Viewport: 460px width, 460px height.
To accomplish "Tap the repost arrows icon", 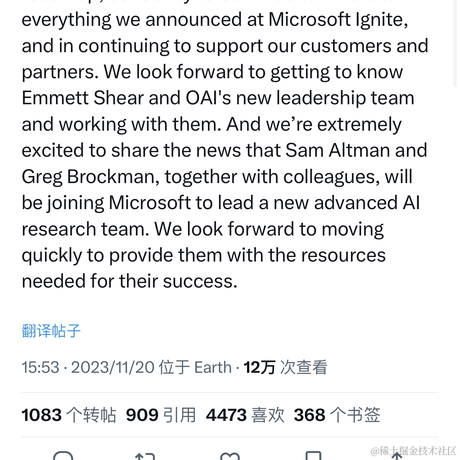I will pos(145,456).
